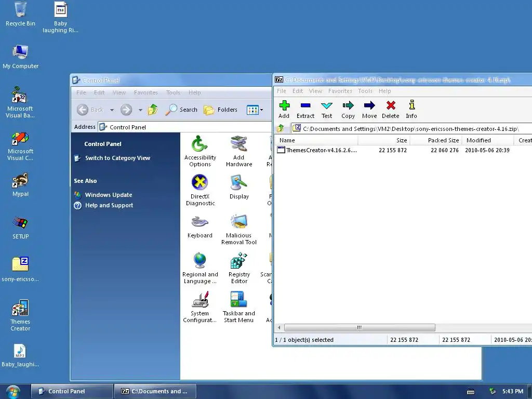Click horizontal scrollbar in 7-Zip list
This screenshot has width=532, height=399.
pyautogui.click(x=360, y=327)
